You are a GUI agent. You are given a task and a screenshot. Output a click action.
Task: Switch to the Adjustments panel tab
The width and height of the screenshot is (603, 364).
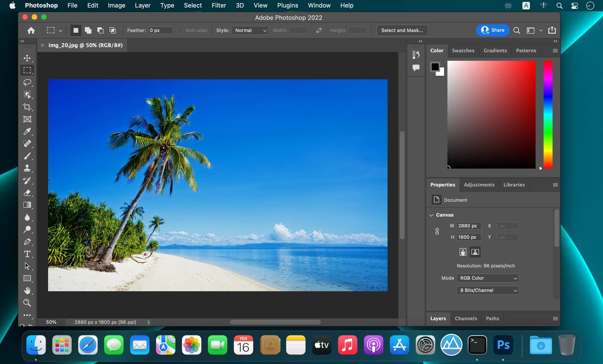pos(479,185)
